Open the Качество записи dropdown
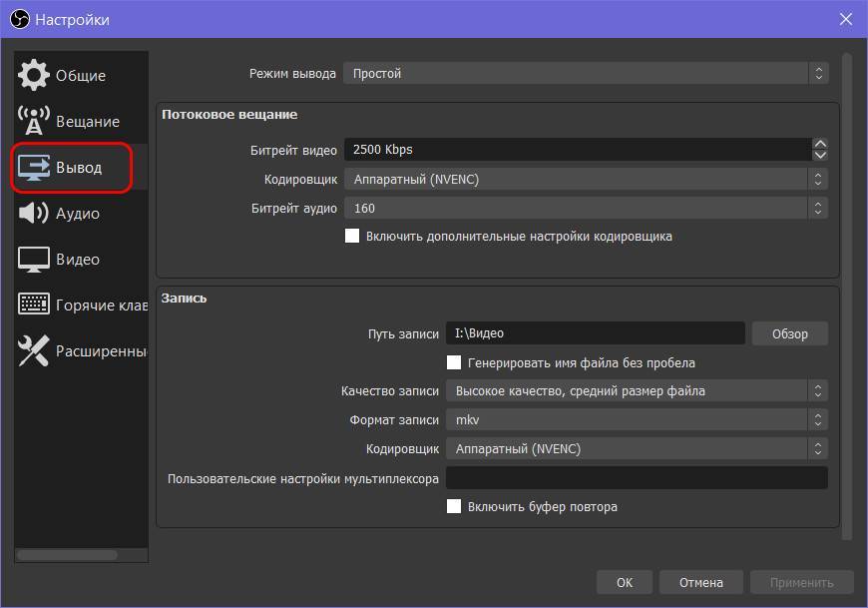This screenshot has height=608, width=868. (x=636, y=391)
